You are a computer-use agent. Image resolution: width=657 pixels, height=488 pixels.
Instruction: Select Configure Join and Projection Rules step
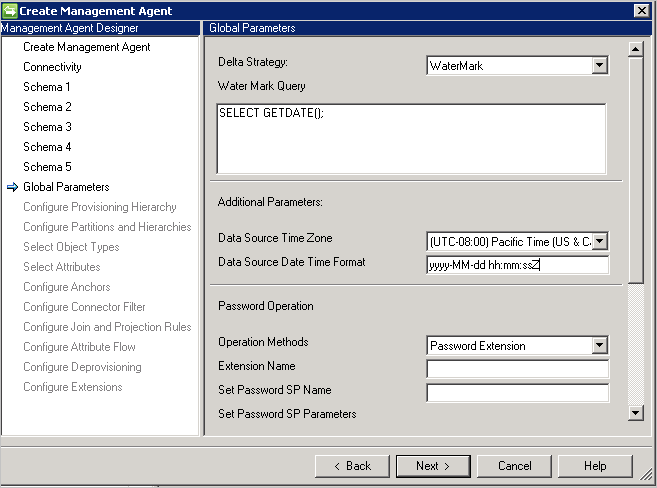[x=107, y=327]
